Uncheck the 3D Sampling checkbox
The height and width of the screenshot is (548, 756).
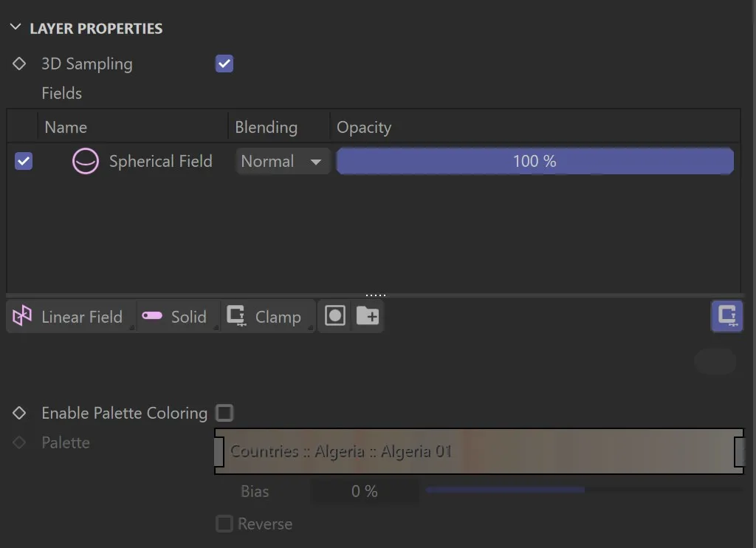[x=224, y=64]
